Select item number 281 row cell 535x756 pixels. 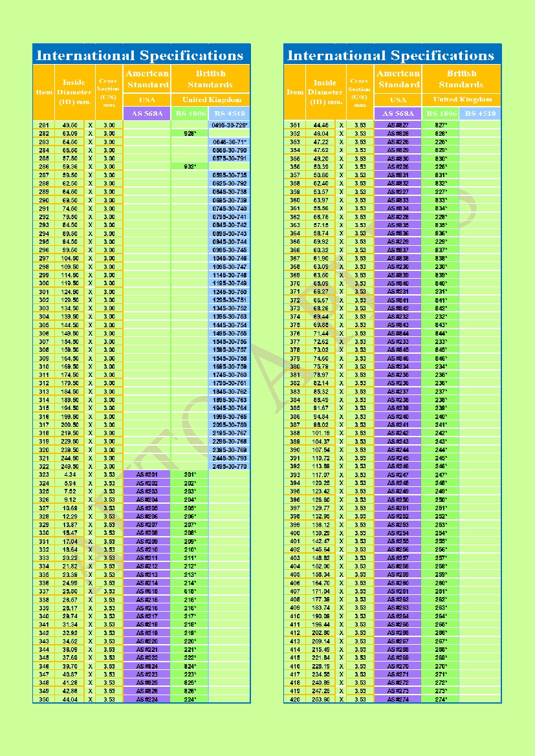44,125
